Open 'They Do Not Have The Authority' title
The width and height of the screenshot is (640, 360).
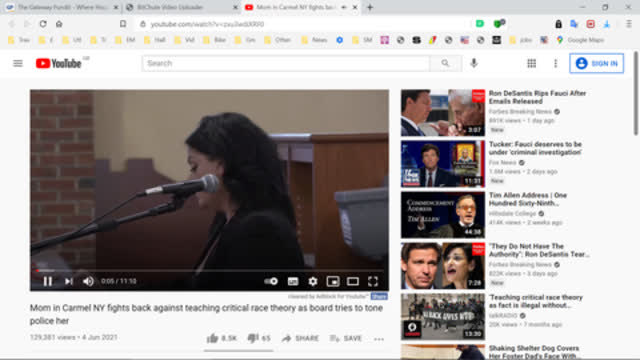pyautogui.click(x=539, y=250)
